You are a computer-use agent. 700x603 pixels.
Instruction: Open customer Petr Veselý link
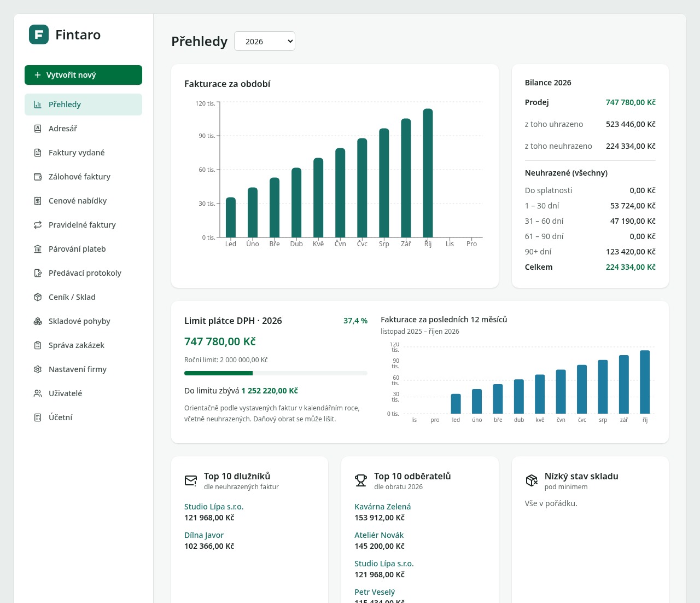375,592
